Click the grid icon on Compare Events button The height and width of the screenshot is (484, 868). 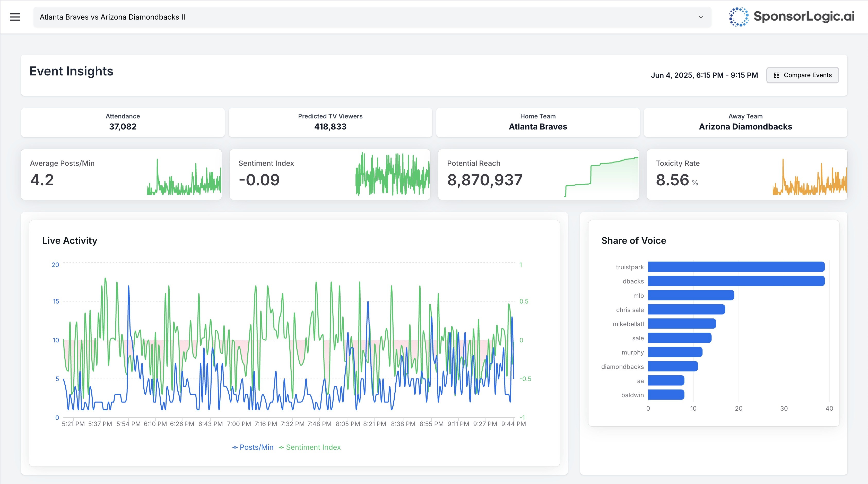pos(777,75)
